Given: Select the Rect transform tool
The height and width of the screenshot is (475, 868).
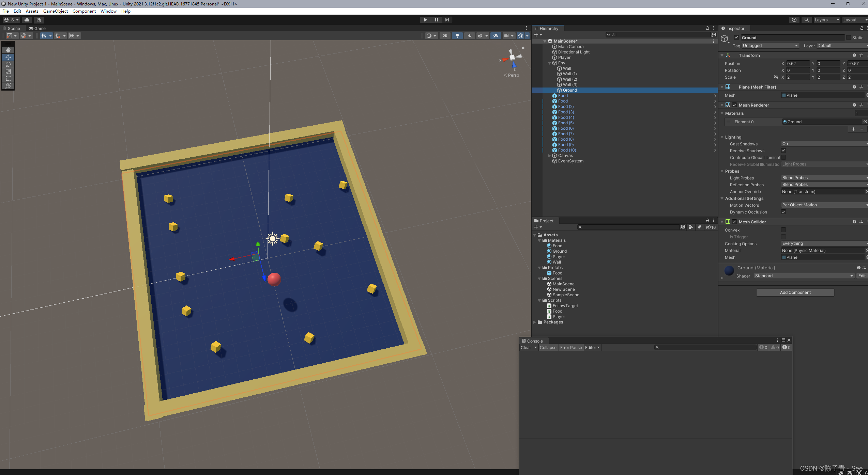Looking at the screenshot, I should point(8,79).
